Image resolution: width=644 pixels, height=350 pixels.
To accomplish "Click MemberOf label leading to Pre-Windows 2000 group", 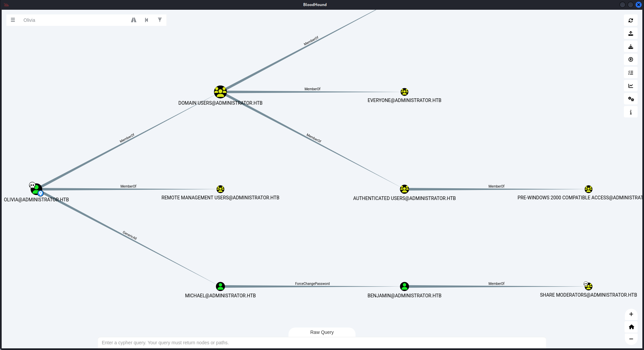I will [x=496, y=187].
